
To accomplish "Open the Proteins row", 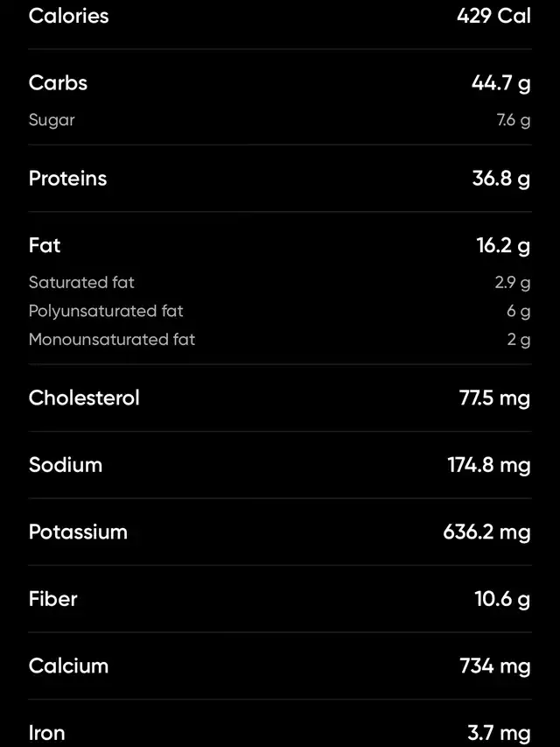I will pos(280,178).
